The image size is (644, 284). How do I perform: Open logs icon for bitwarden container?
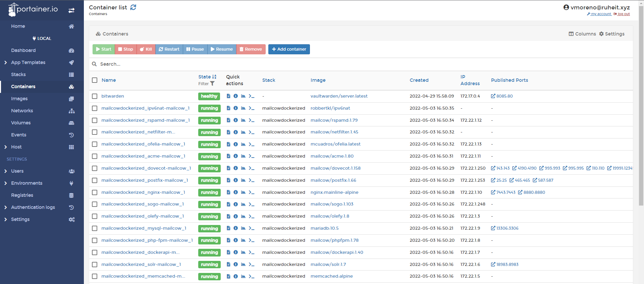click(x=228, y=96)
